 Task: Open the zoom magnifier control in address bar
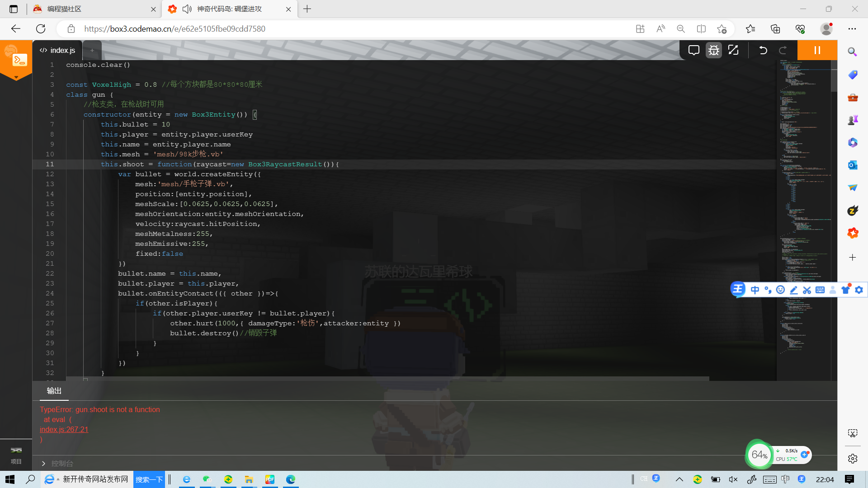click(681, 29)
